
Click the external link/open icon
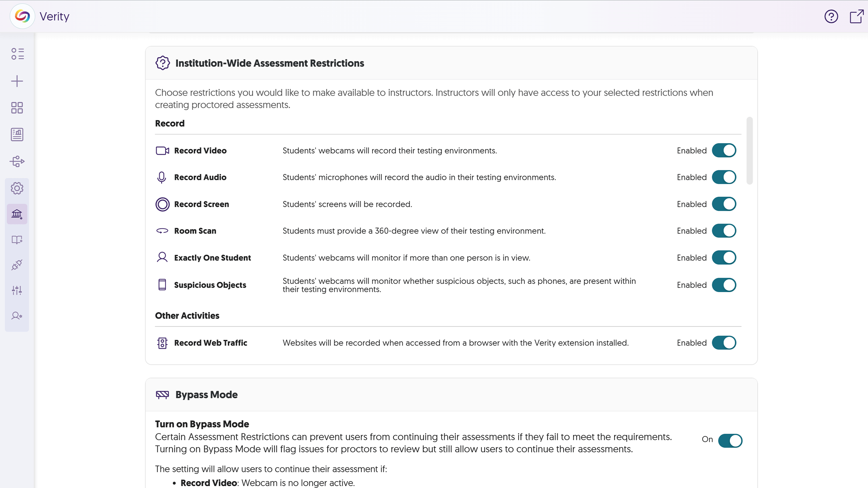point(857,16)
